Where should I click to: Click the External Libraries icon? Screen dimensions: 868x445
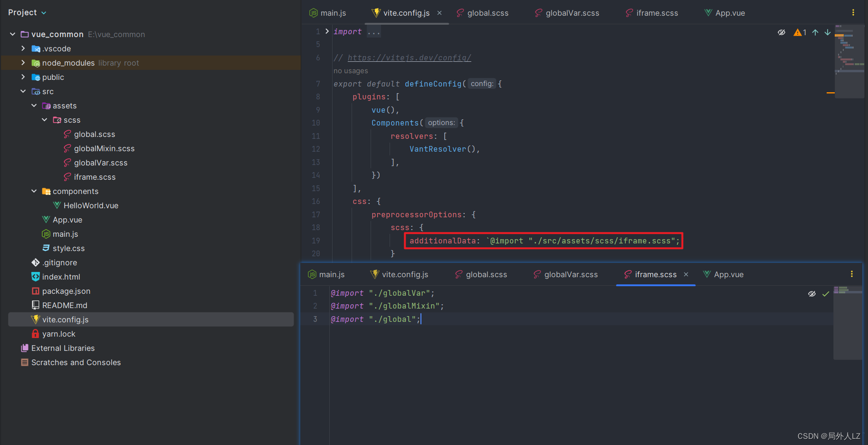(25, 348)
